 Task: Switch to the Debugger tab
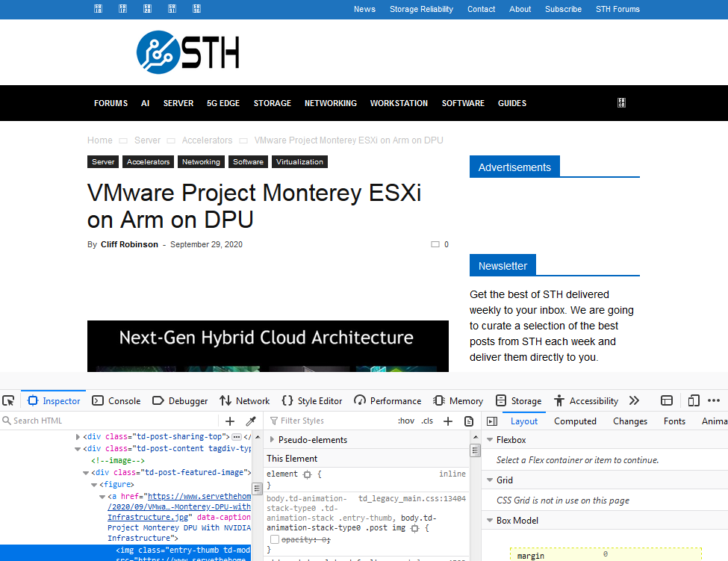(x=180, y=401)
